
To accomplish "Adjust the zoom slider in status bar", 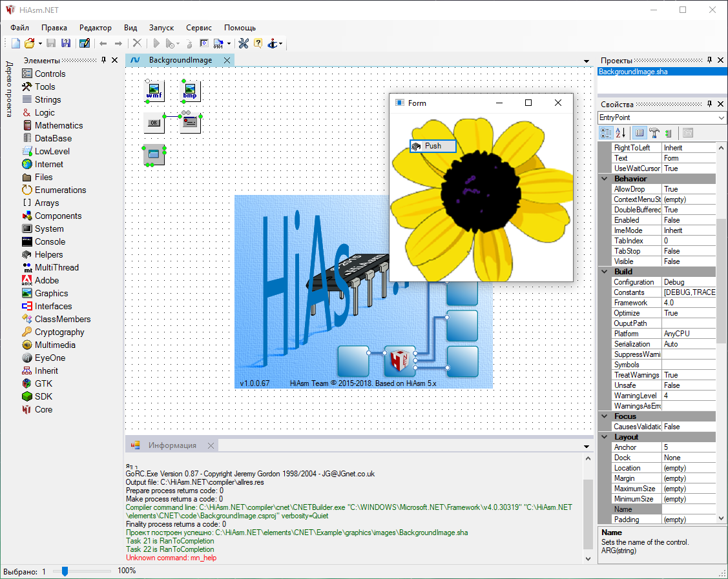I will coord(65,571).
